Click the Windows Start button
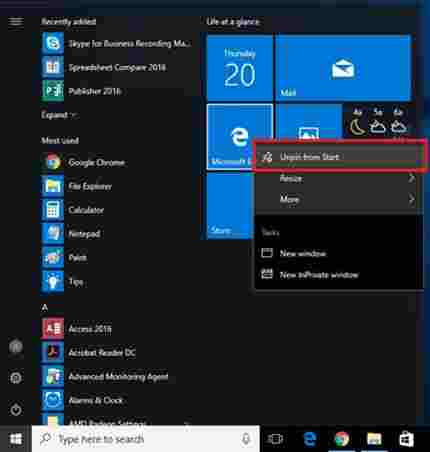Image resolution: width=430 pixels, height=452 pixels. (16, 439)
